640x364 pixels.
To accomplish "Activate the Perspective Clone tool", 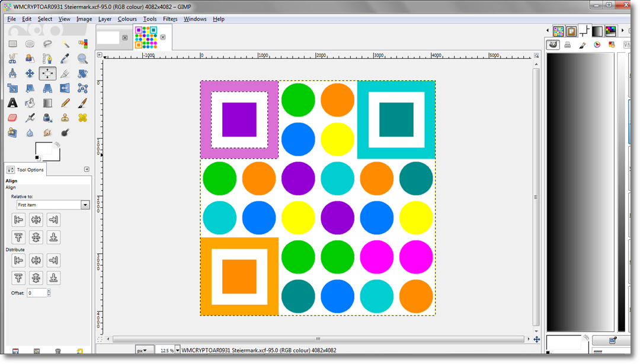I will pyautogui.click(x=12, y=133).
